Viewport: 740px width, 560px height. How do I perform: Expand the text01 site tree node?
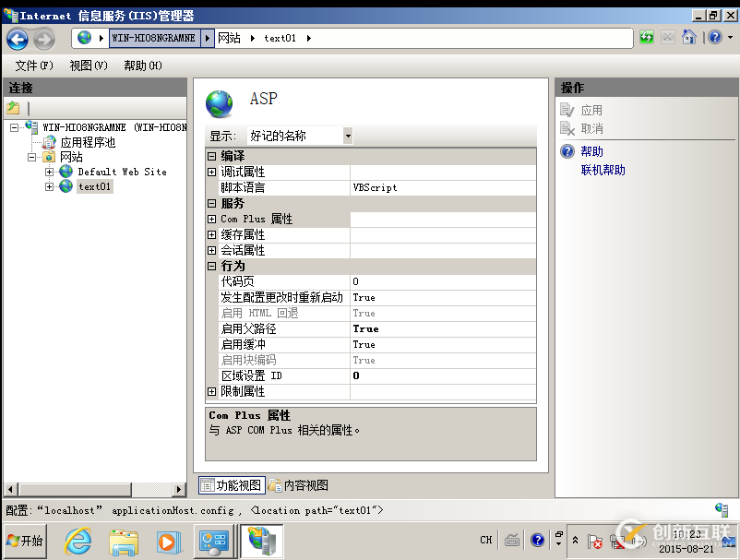click(47, 185)
